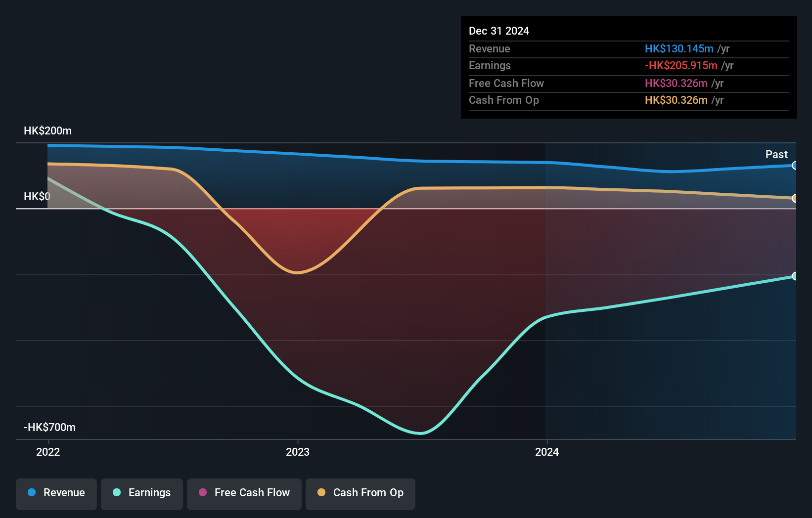
Task: Click the Cash From Op tooltip row label
Action: pos(504,100)
